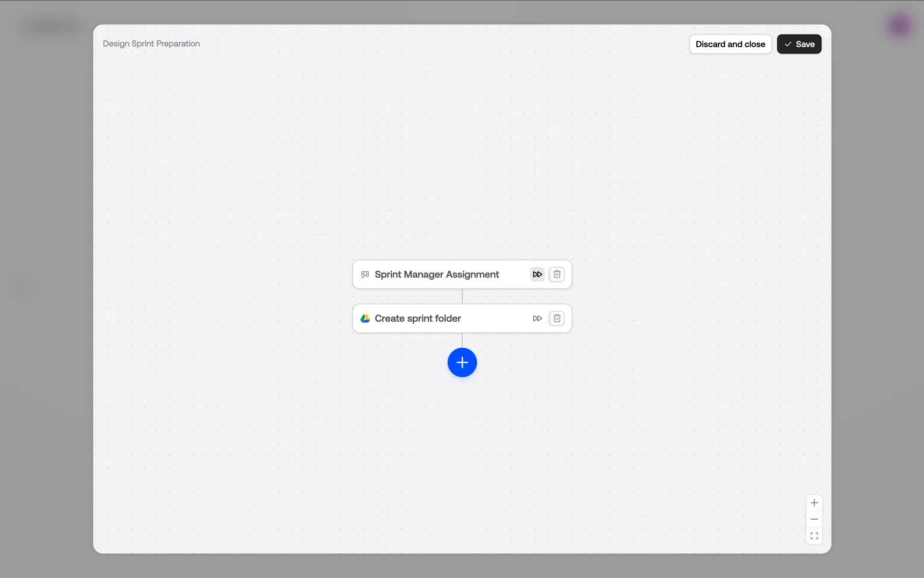Delete the Sprint Manager Assignment step

[557, 275]
